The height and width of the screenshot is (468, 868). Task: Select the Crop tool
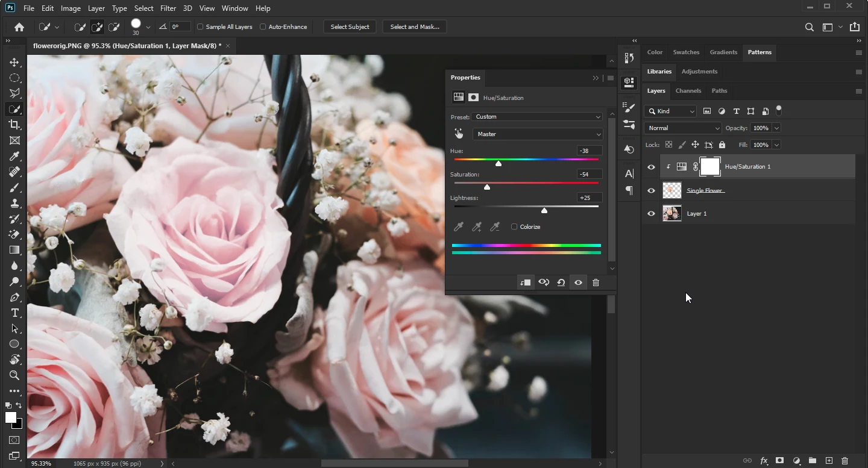[14, 125]
